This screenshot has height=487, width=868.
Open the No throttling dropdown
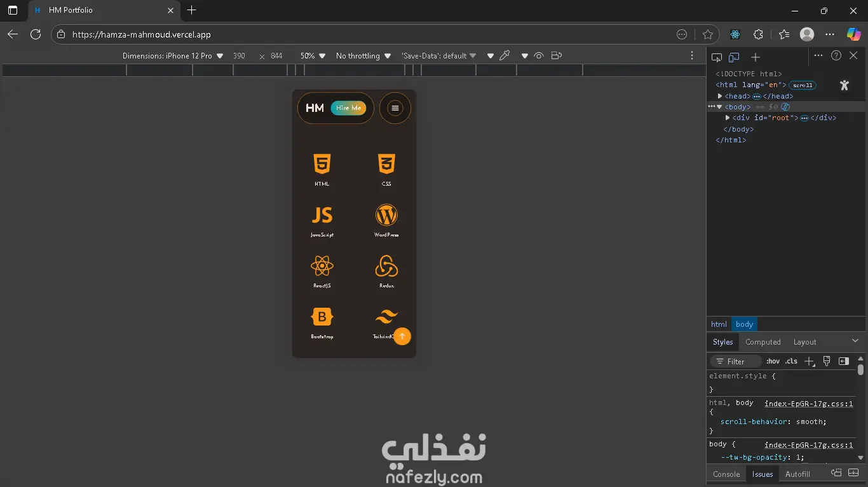(x=363, y=56)
